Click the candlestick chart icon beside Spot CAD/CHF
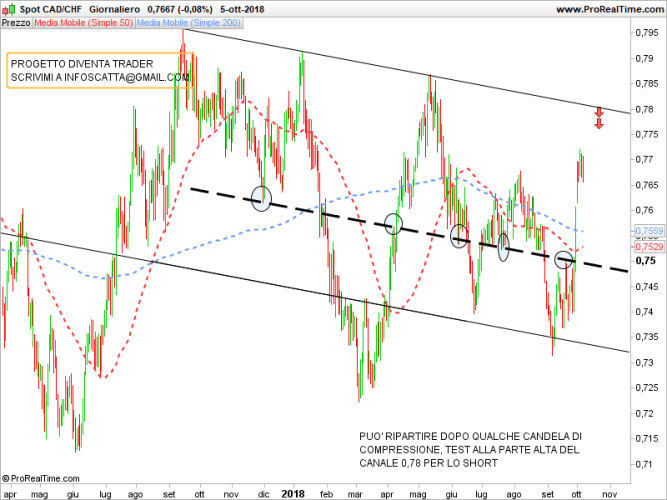 [9, 9]
